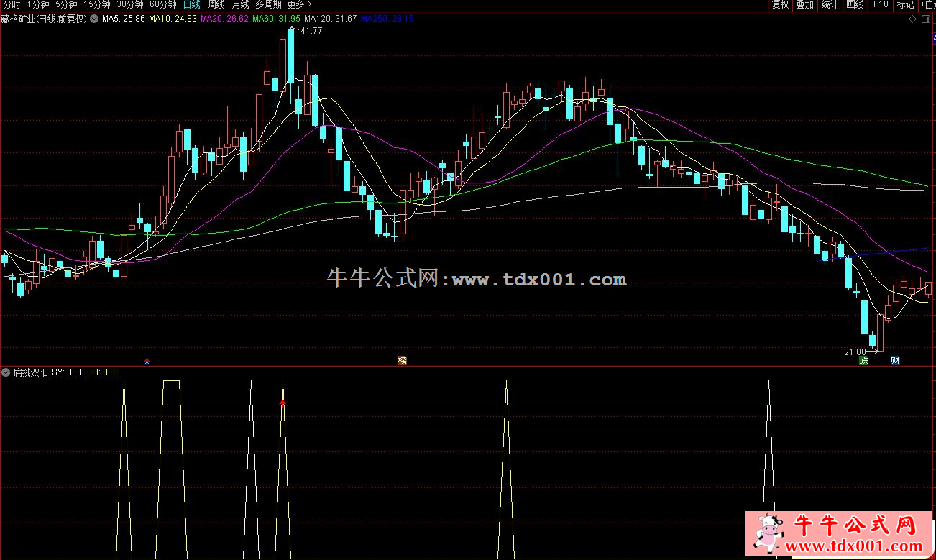
Task: Click the MA120: 31.67 label
Action: [330, 19]
